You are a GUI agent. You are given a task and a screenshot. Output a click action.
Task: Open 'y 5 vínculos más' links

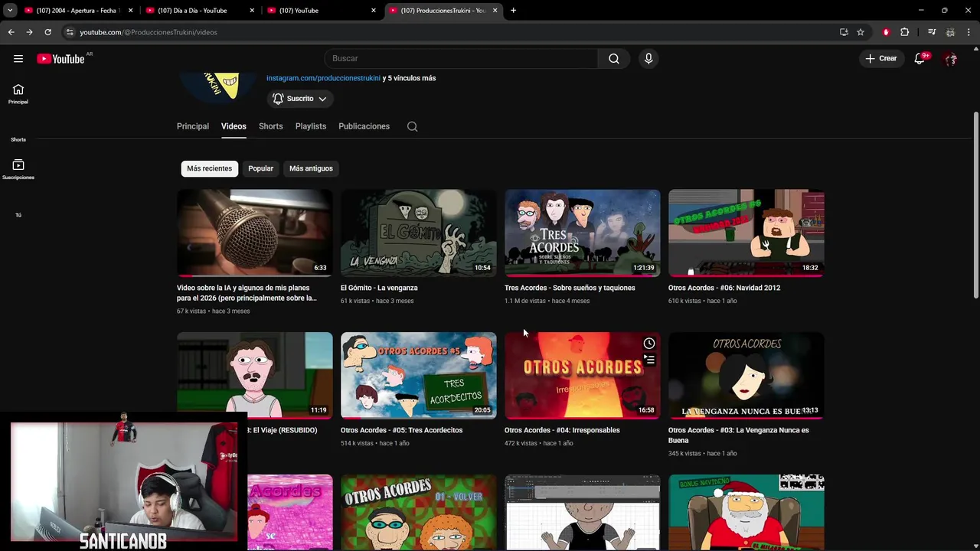tap(409, 78)
